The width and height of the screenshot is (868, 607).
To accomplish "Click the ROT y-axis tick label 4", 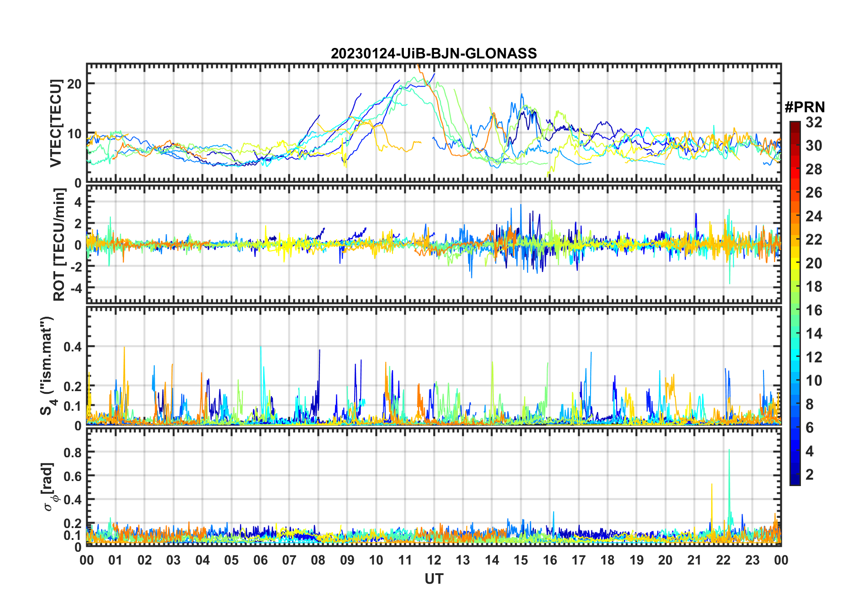I will (x=78, y=201).
